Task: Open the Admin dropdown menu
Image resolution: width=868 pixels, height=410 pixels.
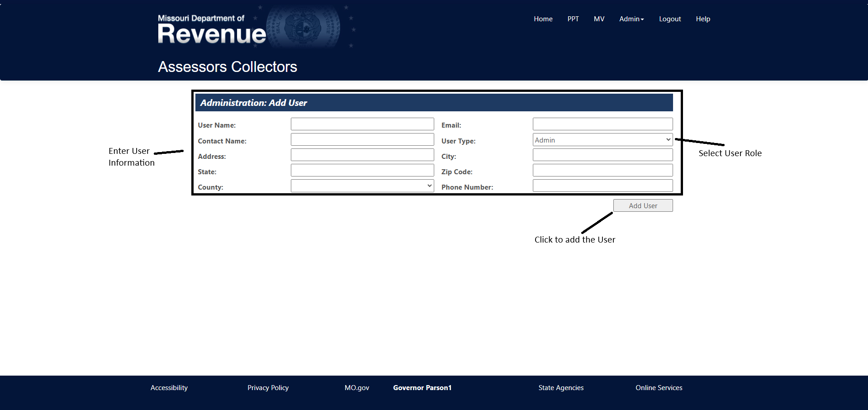Action: [x=631, y=19]
